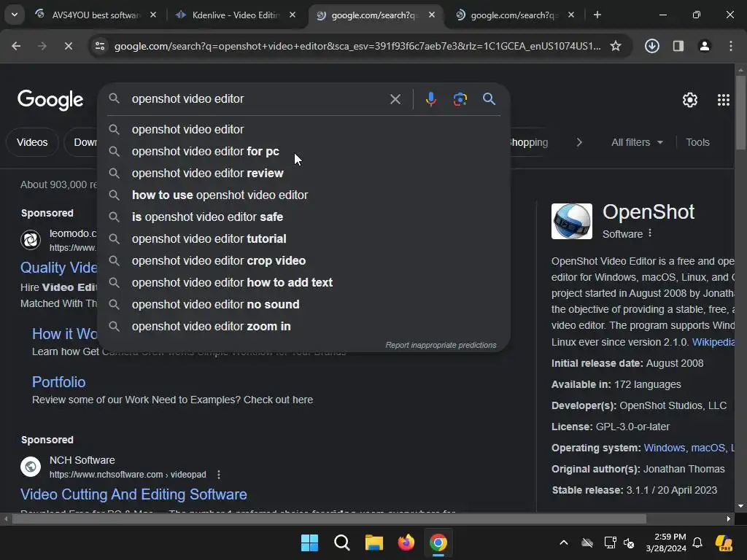Screen dimensions: 747x560
Task: Click in the Google search input field
Action: pyautogui.click(x=258, y=99)
